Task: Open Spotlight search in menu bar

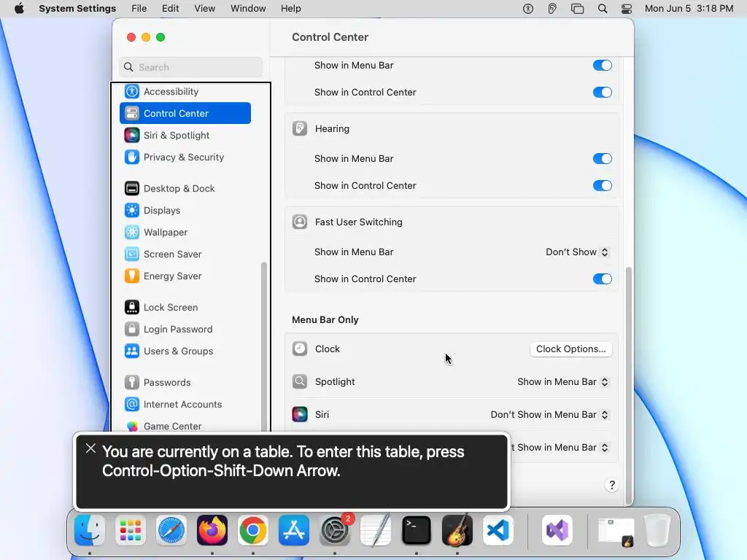Action: pos(602,9)
